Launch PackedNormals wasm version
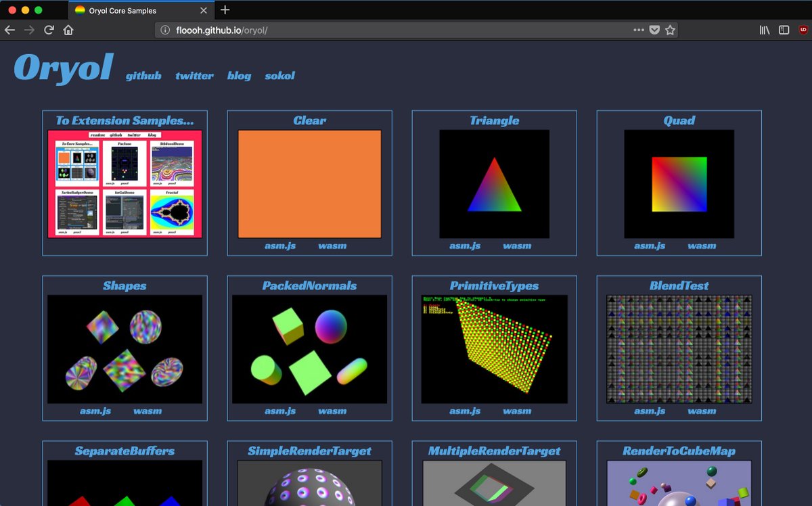The height and width of the screenshot is (506, 812). [x=332, y=411]
